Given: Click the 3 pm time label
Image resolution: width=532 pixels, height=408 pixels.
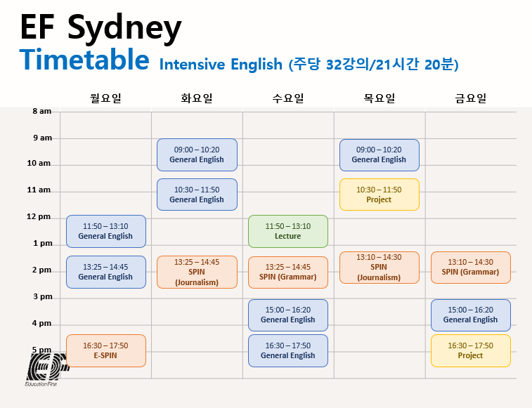Looking at the screenshot, I should click(43, 297).
